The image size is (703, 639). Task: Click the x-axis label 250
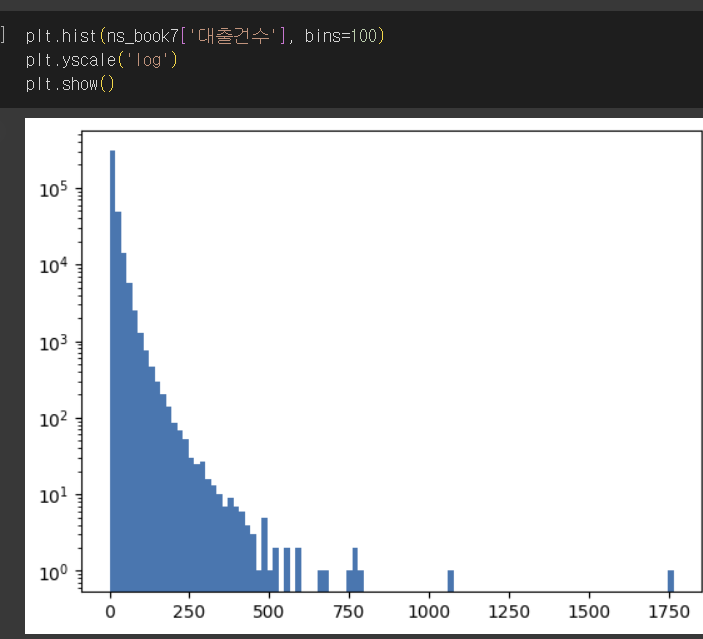(x=189, y=612)
